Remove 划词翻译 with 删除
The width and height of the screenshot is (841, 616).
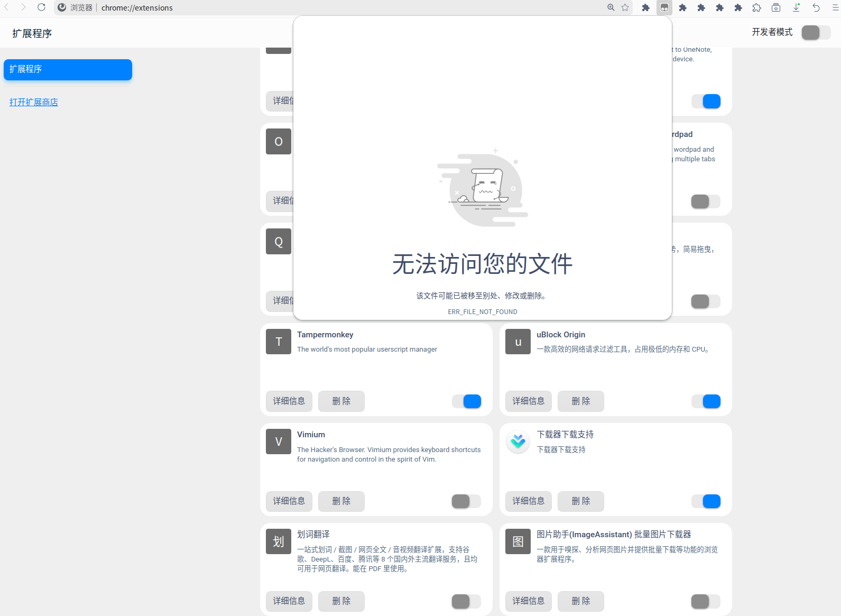[341, 601]
